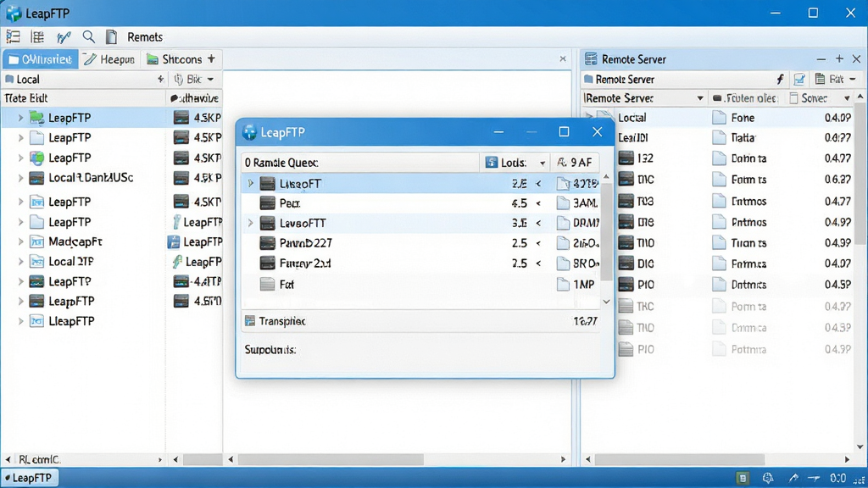Click the green tray icon in taskbar
The image size is (868, 488).
[743, 478]
